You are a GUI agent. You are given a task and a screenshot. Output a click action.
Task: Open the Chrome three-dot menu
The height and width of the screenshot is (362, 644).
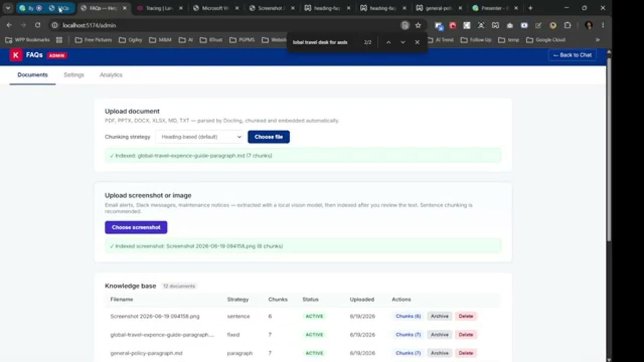click(x=603, y=25)
